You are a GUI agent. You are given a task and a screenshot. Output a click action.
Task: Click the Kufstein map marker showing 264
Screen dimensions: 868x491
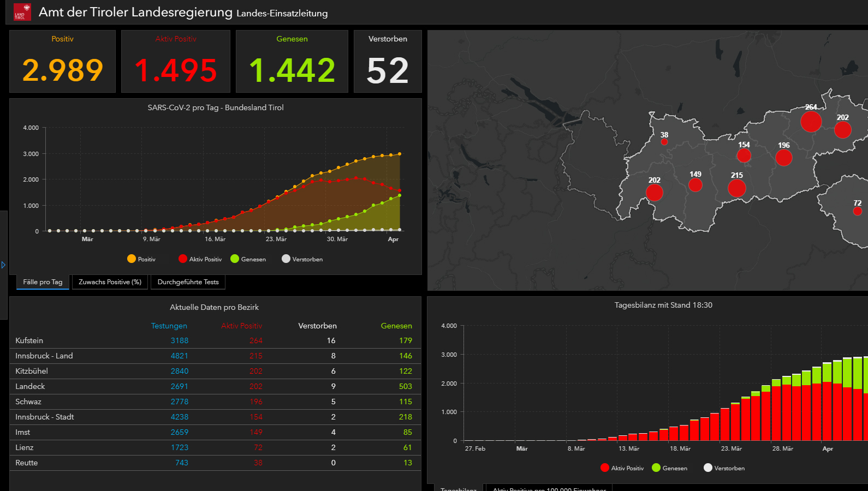811,121
